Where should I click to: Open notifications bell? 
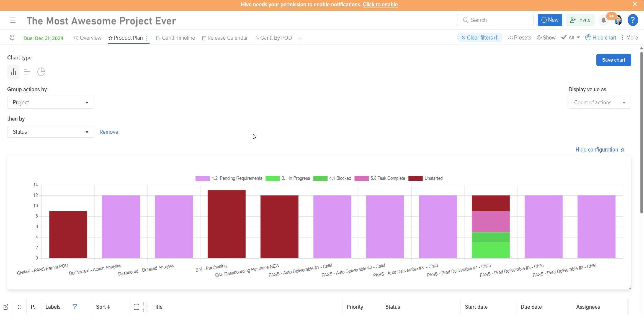[x=604, y=20]
